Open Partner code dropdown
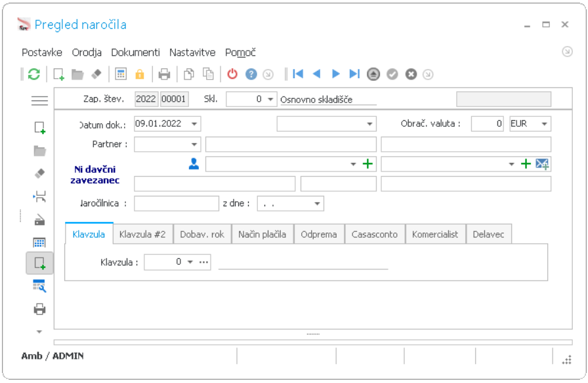 point(194,144)
